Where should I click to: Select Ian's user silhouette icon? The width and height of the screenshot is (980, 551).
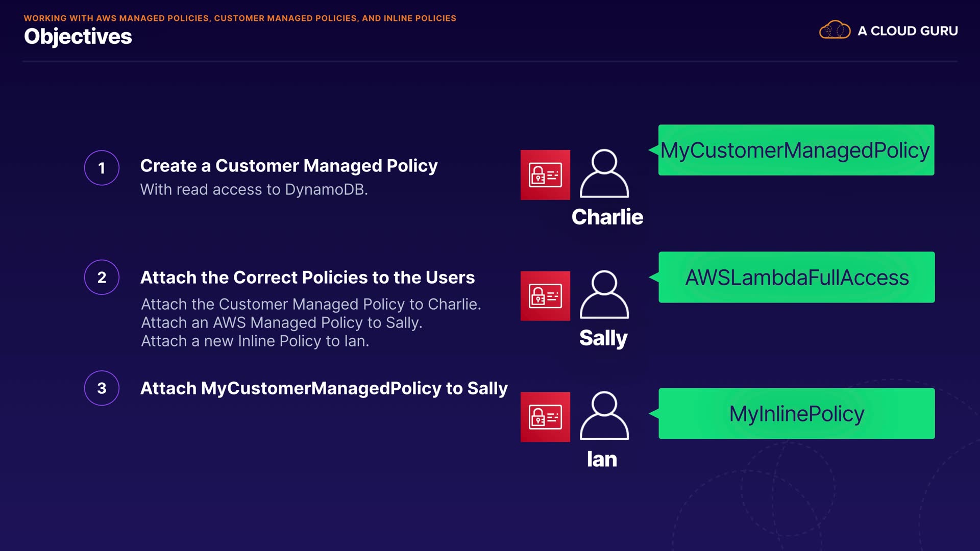pyautogui.click(x=604, y=416)
